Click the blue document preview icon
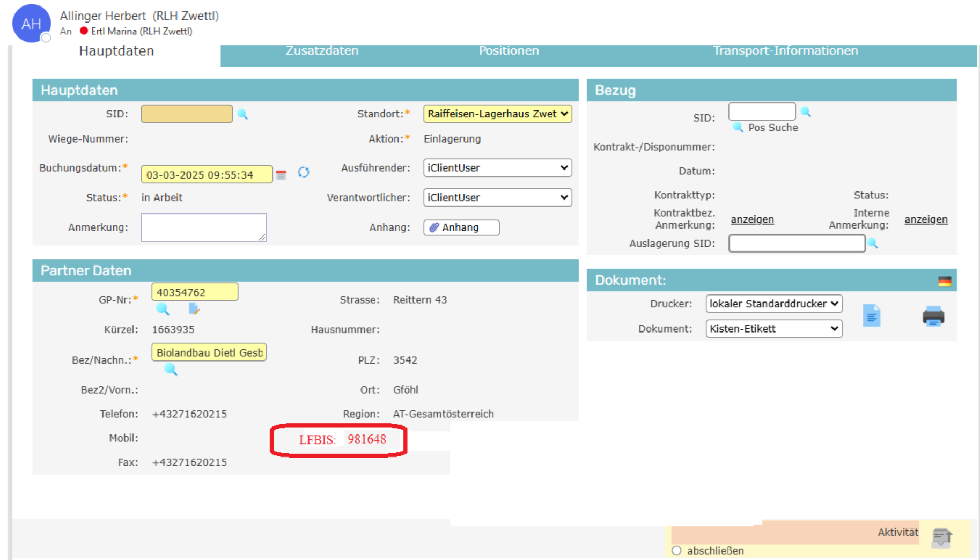Viewport: 980px width, 560px height. pos(871,316)
